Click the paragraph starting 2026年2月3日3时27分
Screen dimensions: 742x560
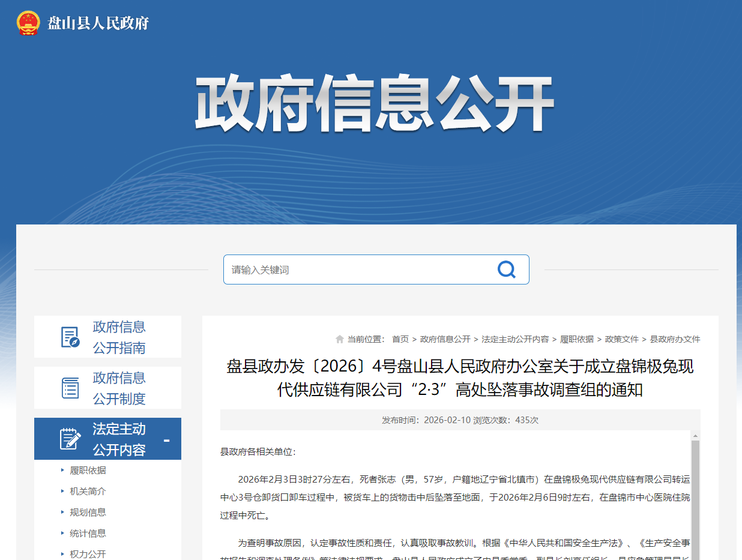point(456,497)
